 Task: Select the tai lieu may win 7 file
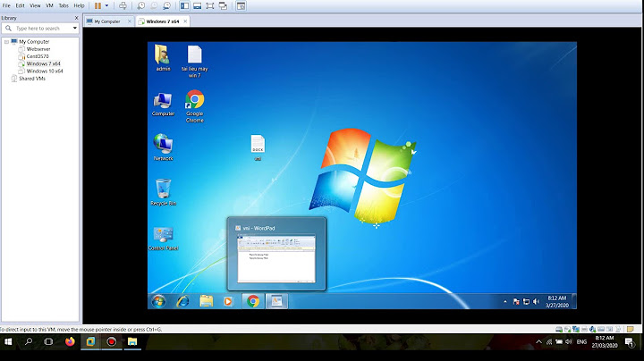coord(195,61)
